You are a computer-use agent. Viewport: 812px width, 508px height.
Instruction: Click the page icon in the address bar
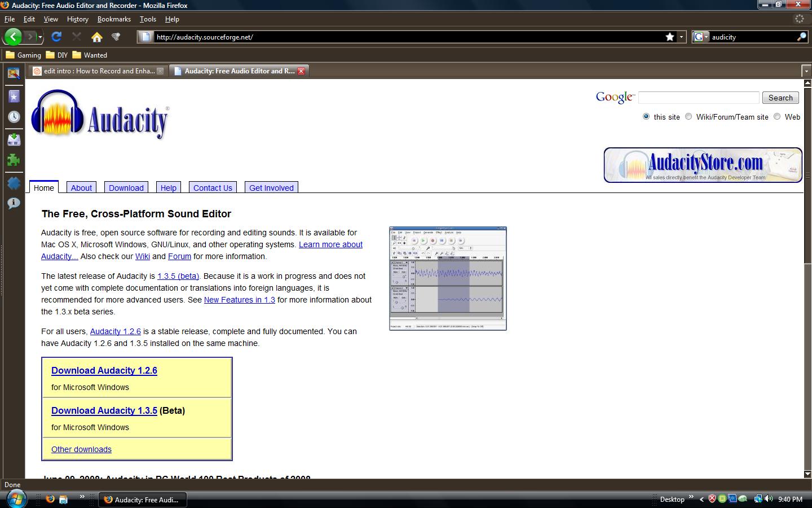pyautogui.click(x=145, y=37)
